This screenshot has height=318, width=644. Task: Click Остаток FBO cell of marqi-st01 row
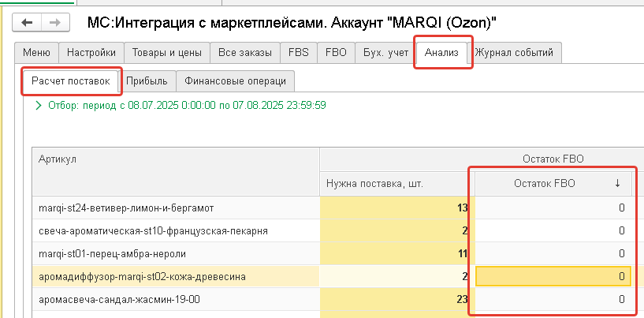click(x=553, y=254)
